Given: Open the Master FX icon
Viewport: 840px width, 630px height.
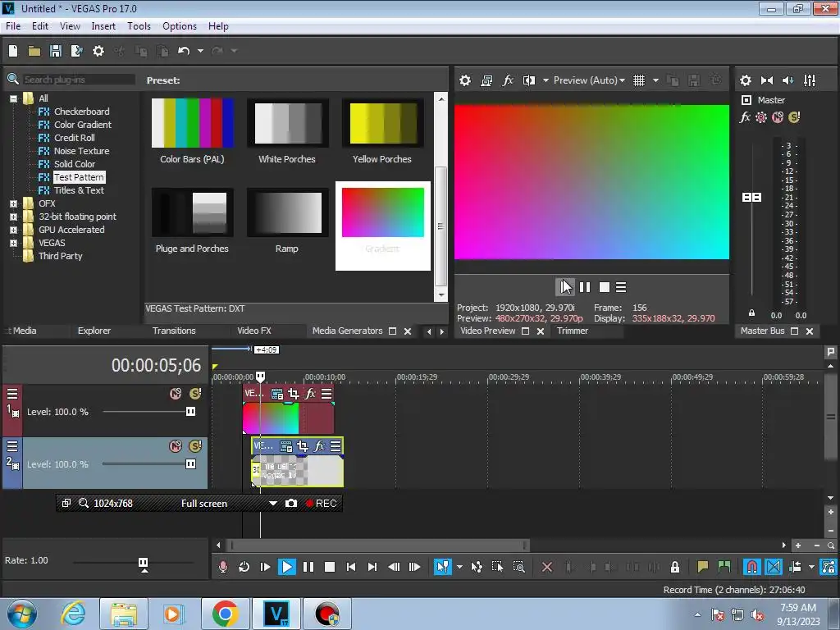Looking at the screenshot, I should click(745, 116).
